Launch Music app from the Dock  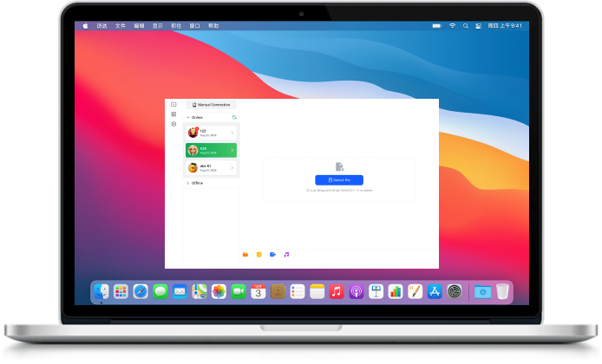(336, 292)
